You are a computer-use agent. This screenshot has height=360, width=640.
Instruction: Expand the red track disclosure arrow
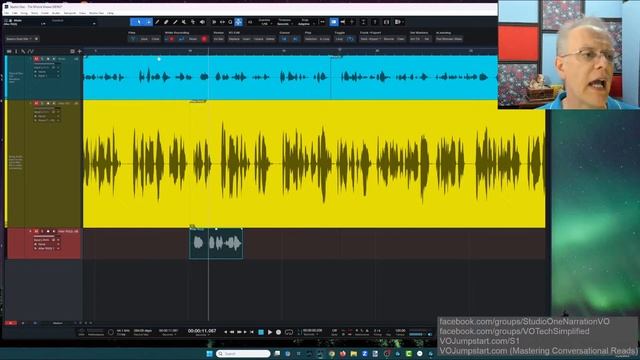30,231
